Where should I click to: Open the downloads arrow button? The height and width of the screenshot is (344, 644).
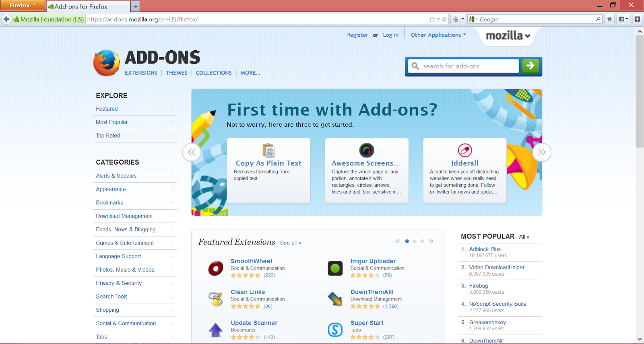[637, 19]
